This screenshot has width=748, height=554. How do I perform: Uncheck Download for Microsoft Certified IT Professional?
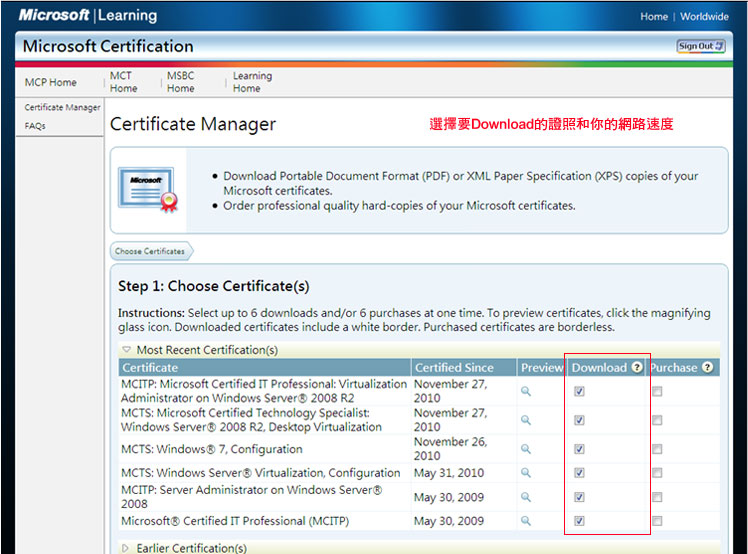[x=579, y=521]
